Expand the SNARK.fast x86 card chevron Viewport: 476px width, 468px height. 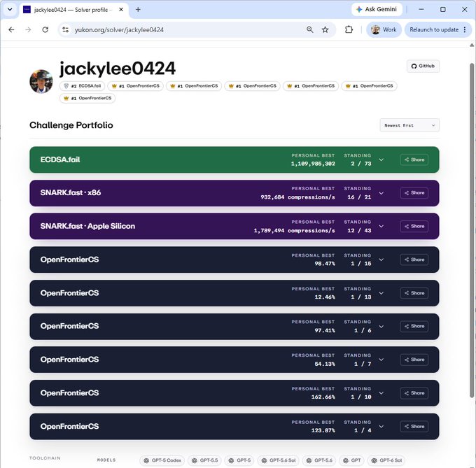[x=381, y=193]
